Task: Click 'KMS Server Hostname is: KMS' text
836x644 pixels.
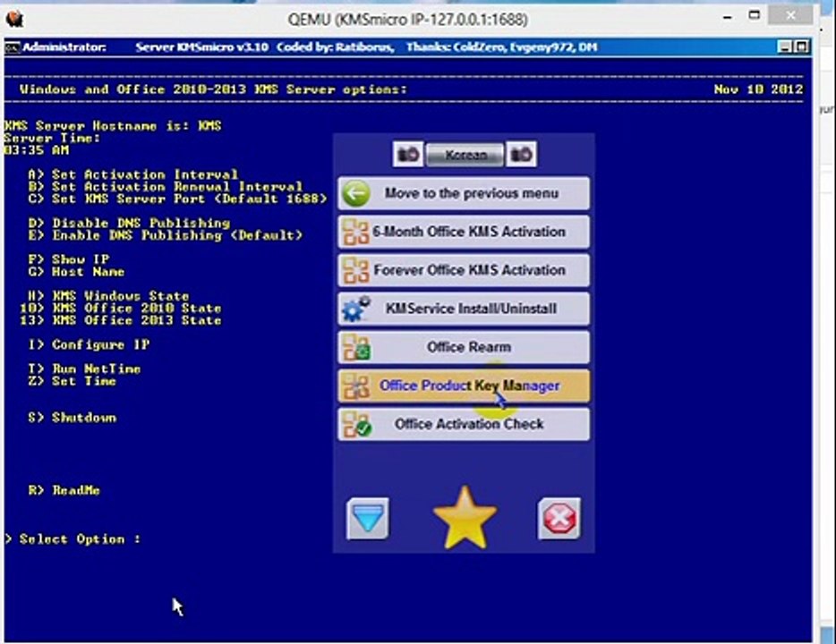Action: click(x=113, y=126)
